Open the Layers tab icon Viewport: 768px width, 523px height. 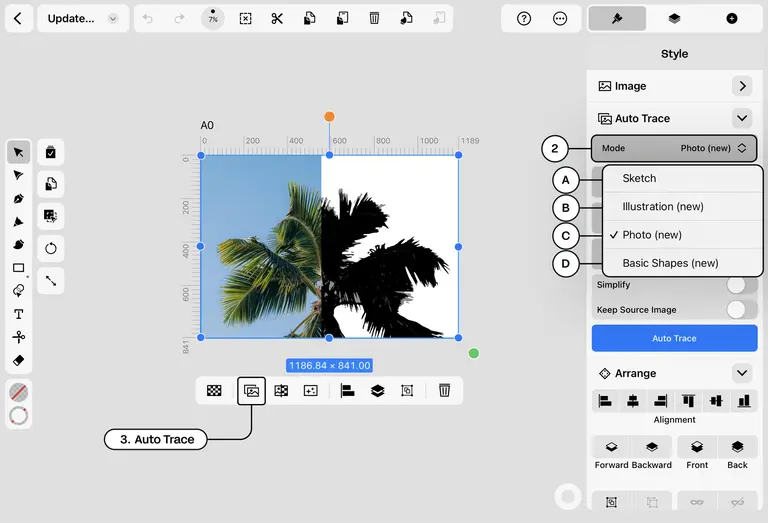tap(674, 19)
